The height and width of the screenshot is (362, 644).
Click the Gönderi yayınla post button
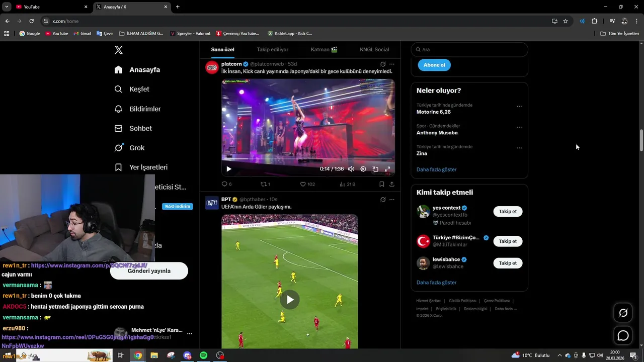[x=149, y=271]
